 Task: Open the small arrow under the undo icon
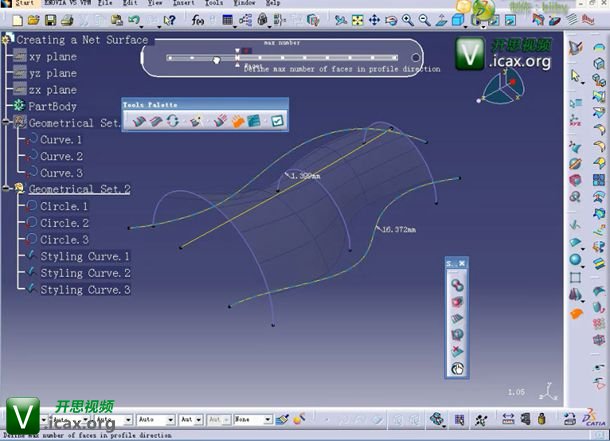pyautogui.click(x=142, y=26)
